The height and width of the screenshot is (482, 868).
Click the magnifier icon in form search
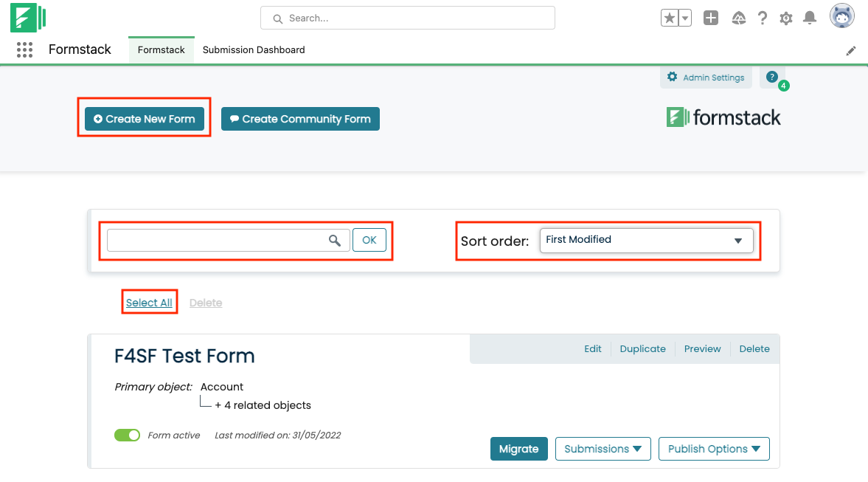[x=335, y=240]
